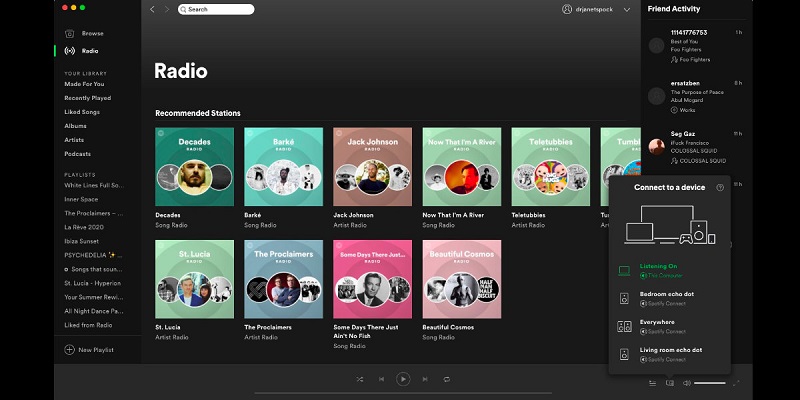Viewport: 800px width, 400px height.
Task: Open Now That I'm A River cover
Action: [x=462, y=167]
